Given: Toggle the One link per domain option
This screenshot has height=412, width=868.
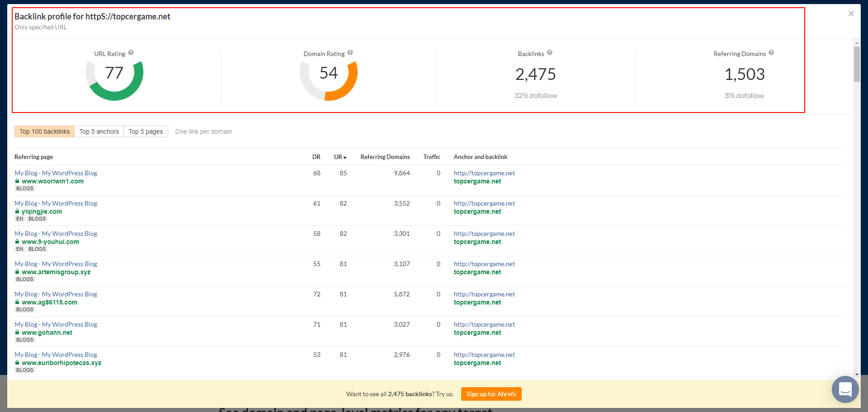Looking at the screenshot, I should [x=203, y=131].
